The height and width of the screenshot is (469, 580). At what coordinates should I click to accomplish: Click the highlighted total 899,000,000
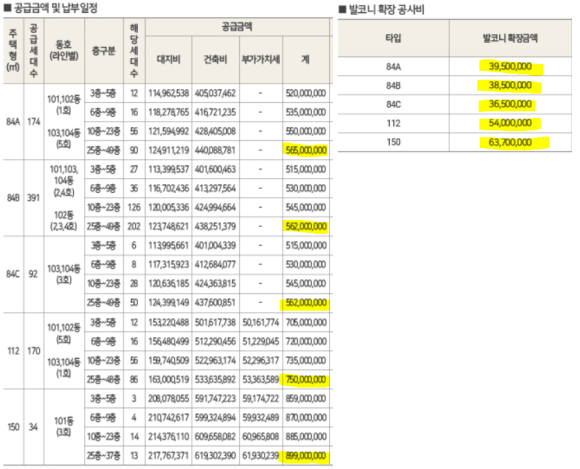pos(306,456)
